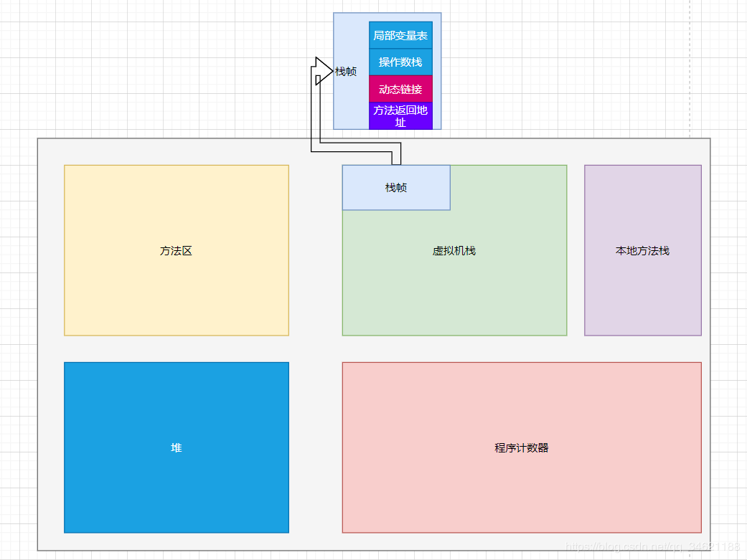Select the 堆 blue box
This screenshot has width=747, height=560.
pyautogui.click(x=177, y=447)
